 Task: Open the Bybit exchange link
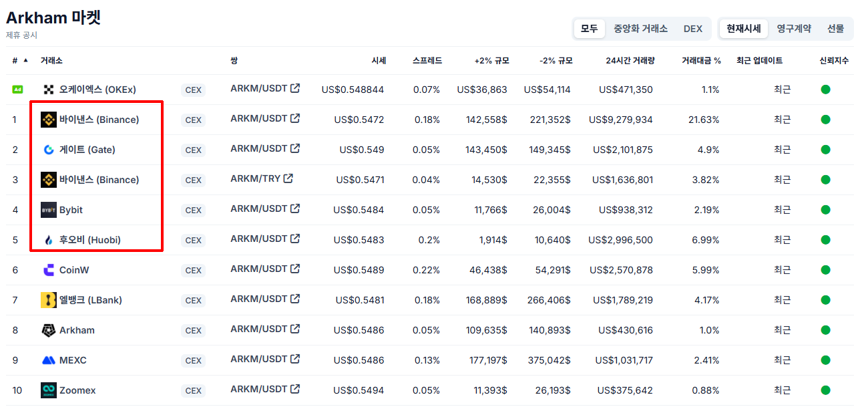[71, 210]
